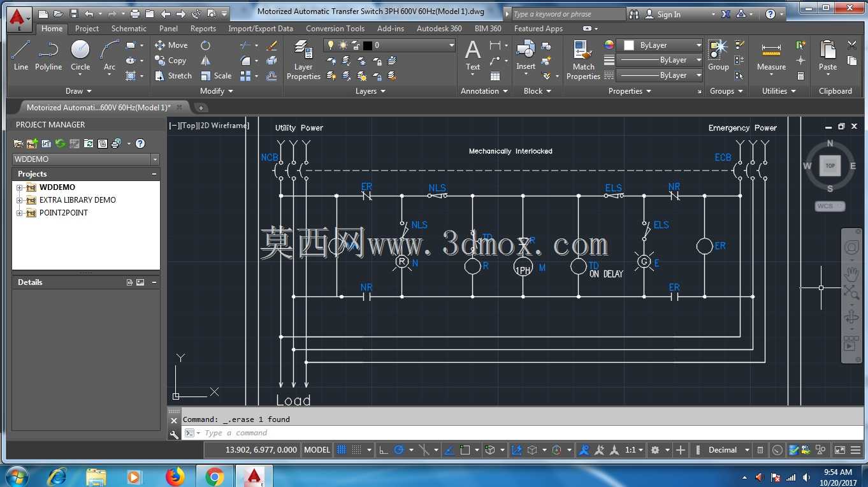868x487 pixels.
Task: Expand the Layers panel
Action: point(370,91)
